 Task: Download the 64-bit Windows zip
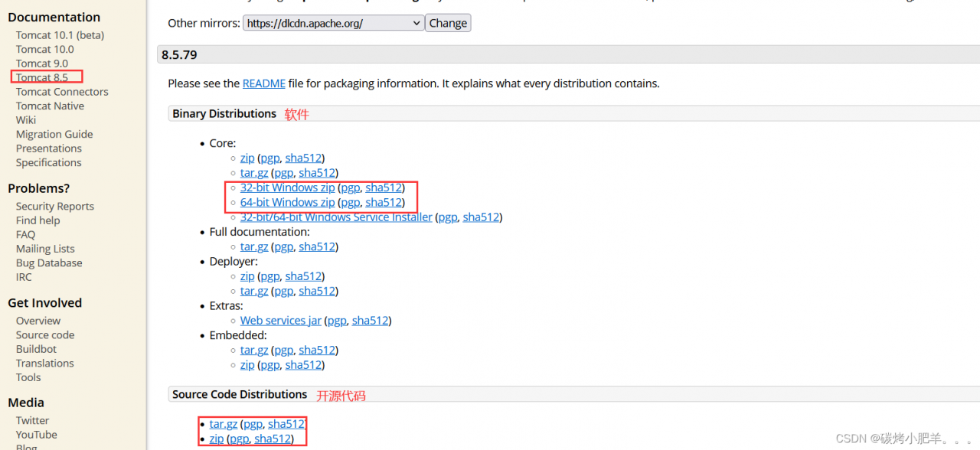[x=287, y=203]
